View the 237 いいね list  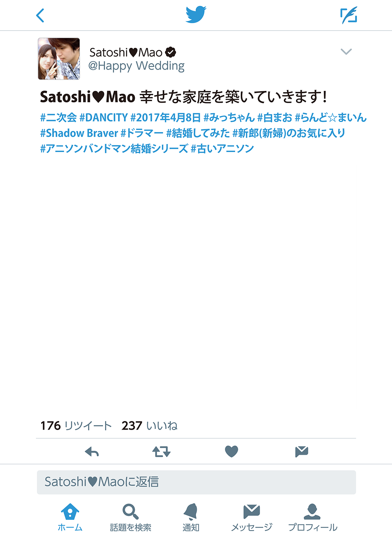tap(149, 425)
